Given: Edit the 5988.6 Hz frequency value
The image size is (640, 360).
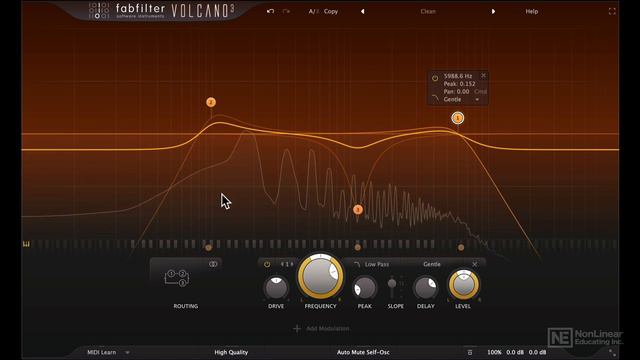Looking at the screenshot, I should click(x=458, y=76).
